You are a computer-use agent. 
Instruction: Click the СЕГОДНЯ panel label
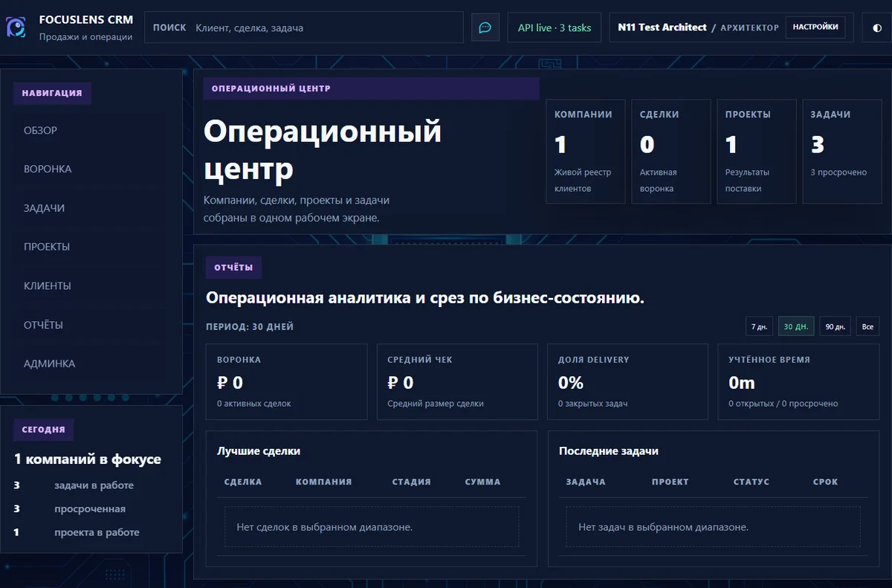click(x=43, y=430)
